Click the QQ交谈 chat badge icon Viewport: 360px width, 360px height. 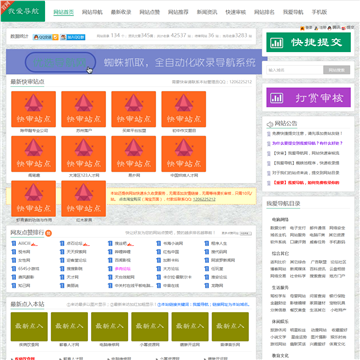tap(45, 37)
